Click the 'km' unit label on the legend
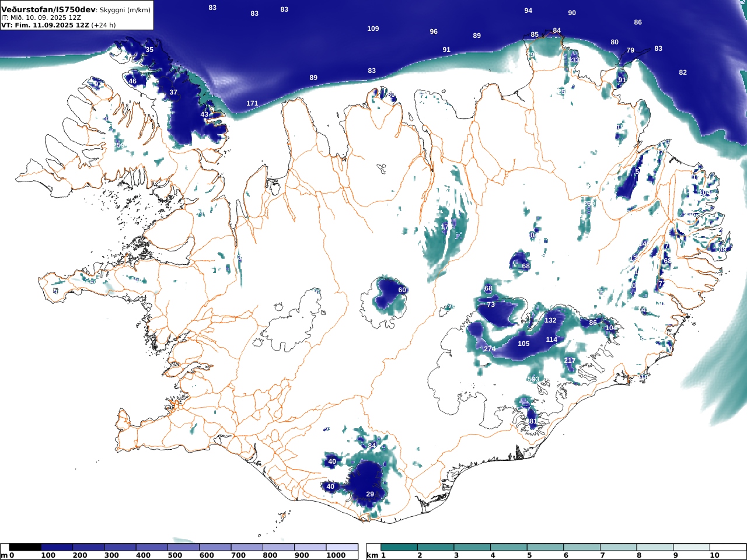This screenshot has width=747, height=560. click(x=372, y=555)
